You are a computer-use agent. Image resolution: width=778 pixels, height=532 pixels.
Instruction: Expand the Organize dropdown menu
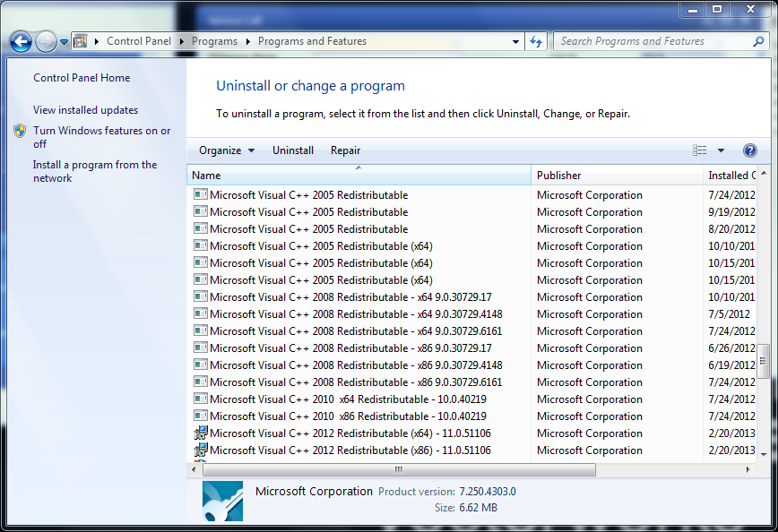click(x=227, y=150)
